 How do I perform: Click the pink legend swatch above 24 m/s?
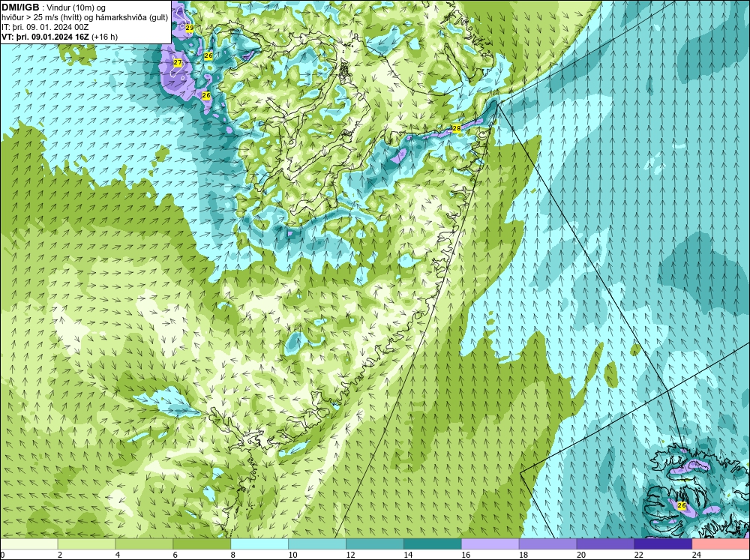pyautogui.click(x=721, y=544)
